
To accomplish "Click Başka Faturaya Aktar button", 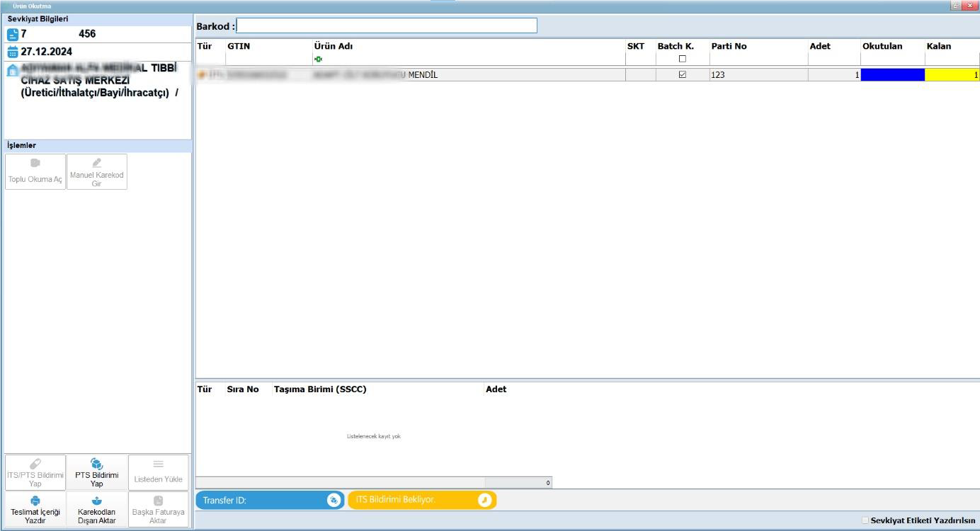I will click(158, 509).
